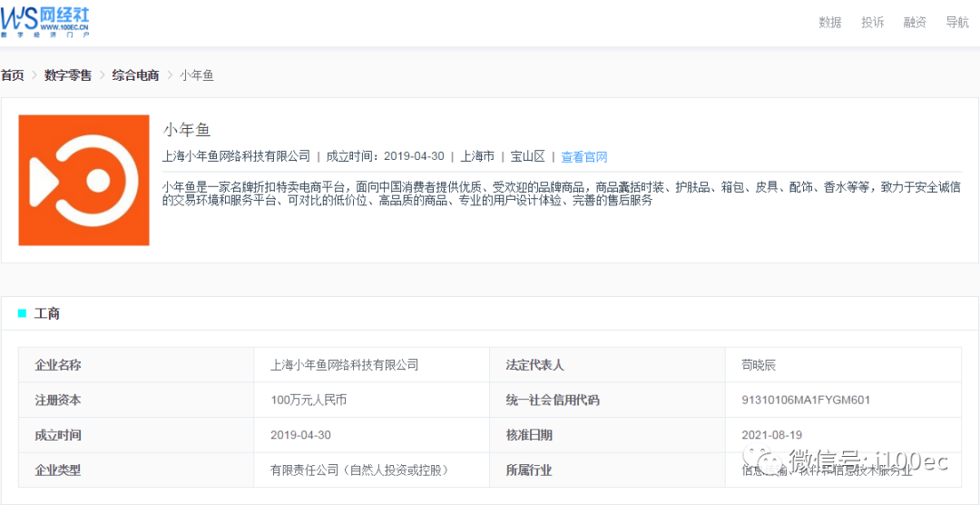Viewport: 980px width, 505px height.
Task: Click the 网经社 site logo
Action: click(x=45, y=22)
